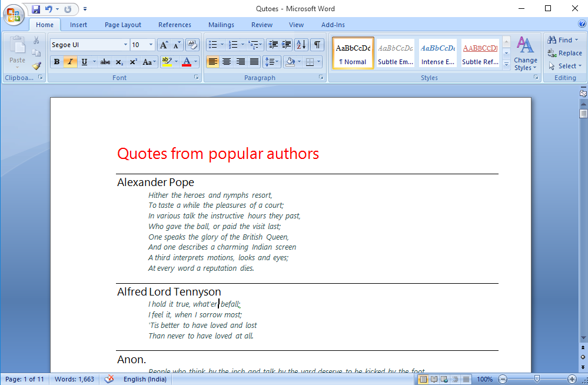Apply a numbered list
Viewport: 588px width, 385px height.
(233, 45)
